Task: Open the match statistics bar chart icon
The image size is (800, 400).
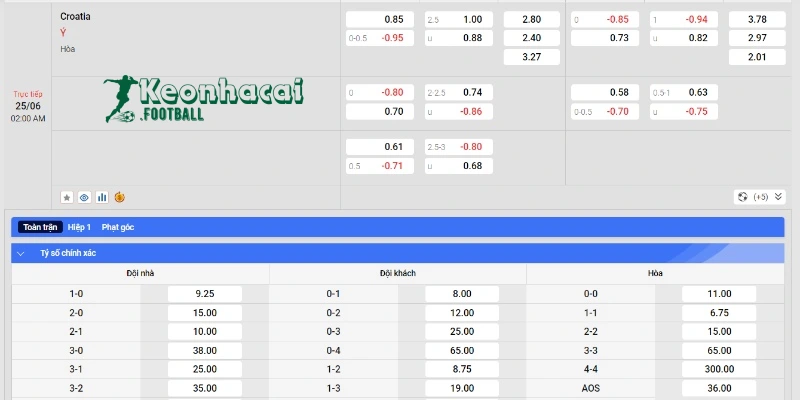Action: pos(102,197)
